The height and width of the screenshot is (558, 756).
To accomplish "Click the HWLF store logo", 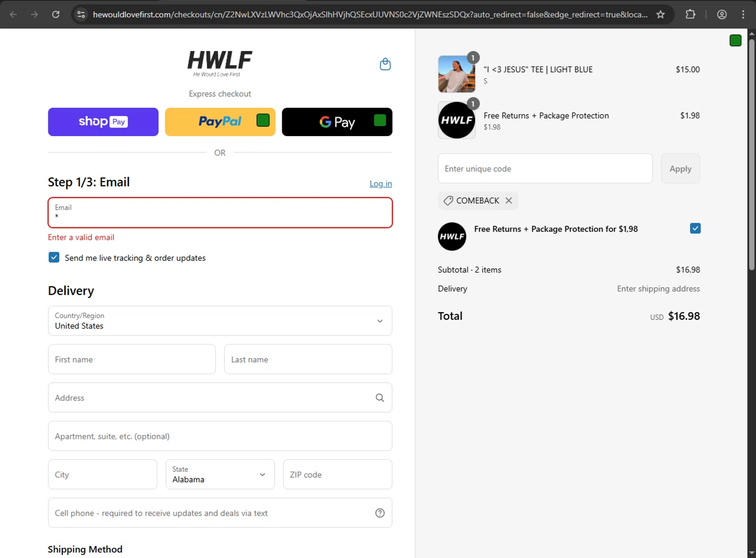I will 220,64.
